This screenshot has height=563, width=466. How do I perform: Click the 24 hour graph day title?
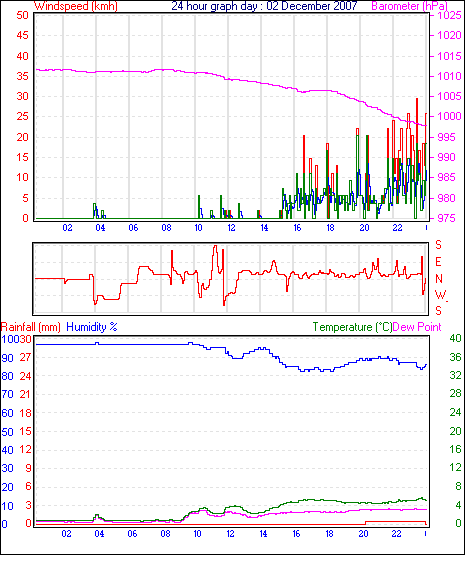pos(264,6)
